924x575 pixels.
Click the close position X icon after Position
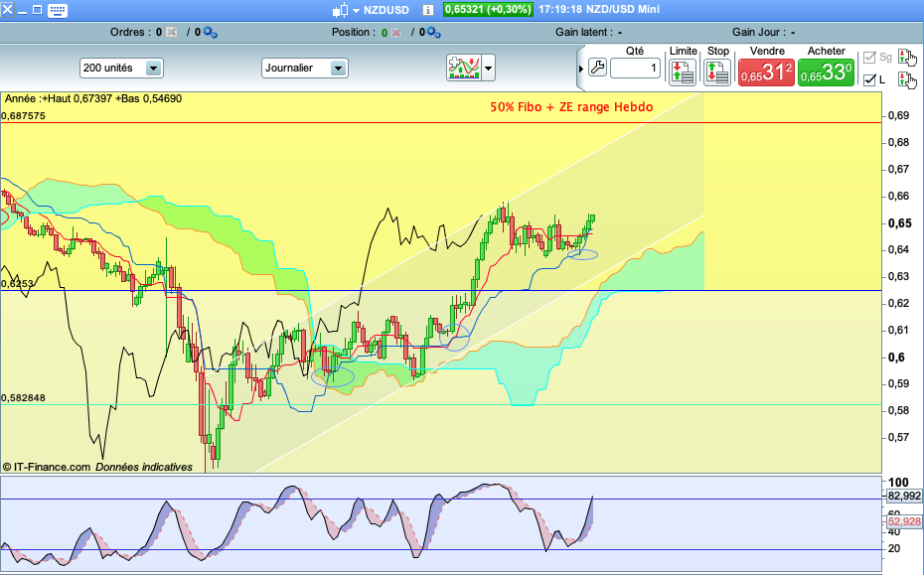pyautogui.click(x=396, y=33)
